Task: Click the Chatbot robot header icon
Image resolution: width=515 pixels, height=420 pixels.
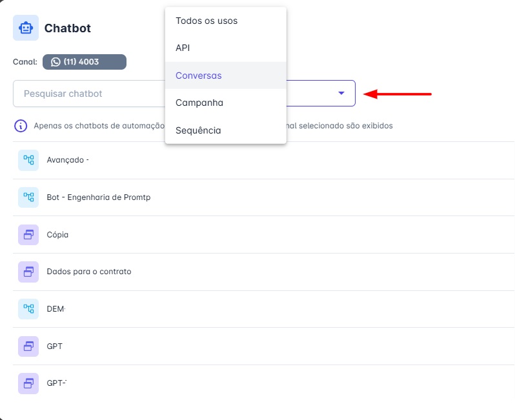Action: (x=26, y=28)
